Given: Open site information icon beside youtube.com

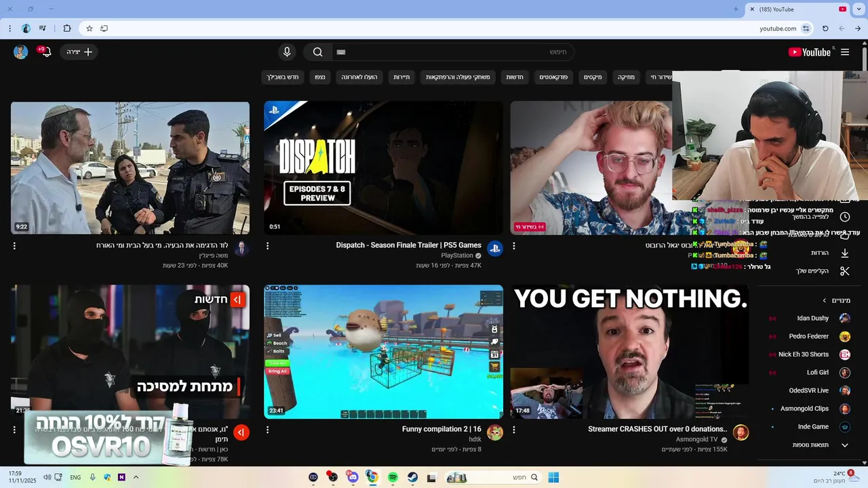Looking at the screenshot, I should pyautogui.click(x=806, y=28).
